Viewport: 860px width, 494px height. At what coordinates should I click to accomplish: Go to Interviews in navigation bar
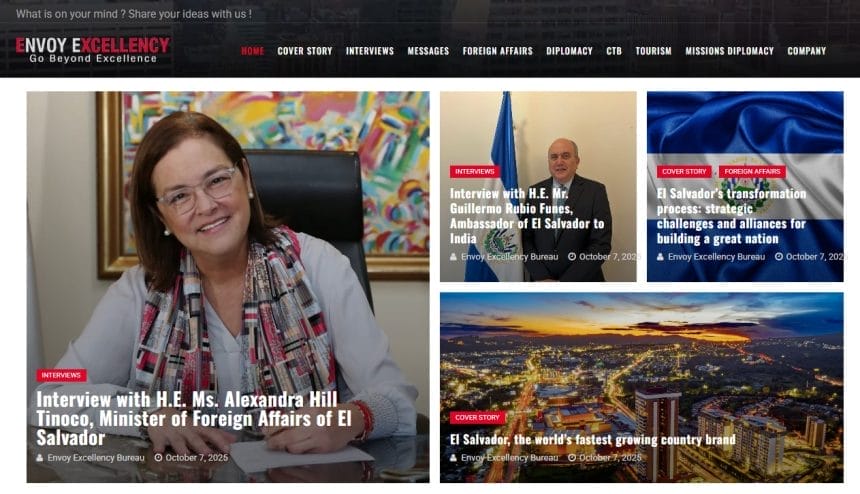coord(370,51)
